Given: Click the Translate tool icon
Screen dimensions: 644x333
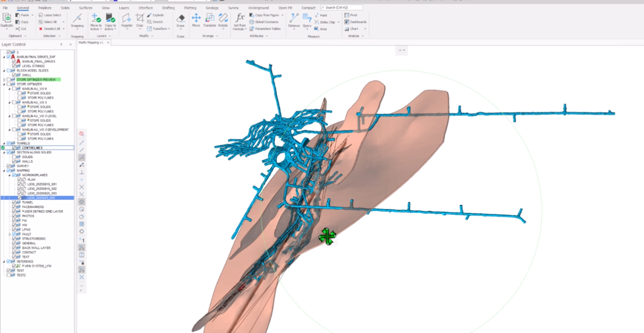Looking at the screenshot, I should (209, 20).
